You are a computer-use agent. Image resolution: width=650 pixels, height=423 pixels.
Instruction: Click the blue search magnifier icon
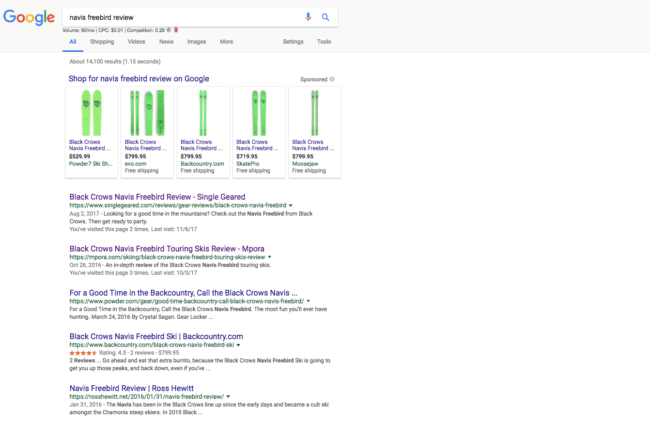click(x=325, y=17)
